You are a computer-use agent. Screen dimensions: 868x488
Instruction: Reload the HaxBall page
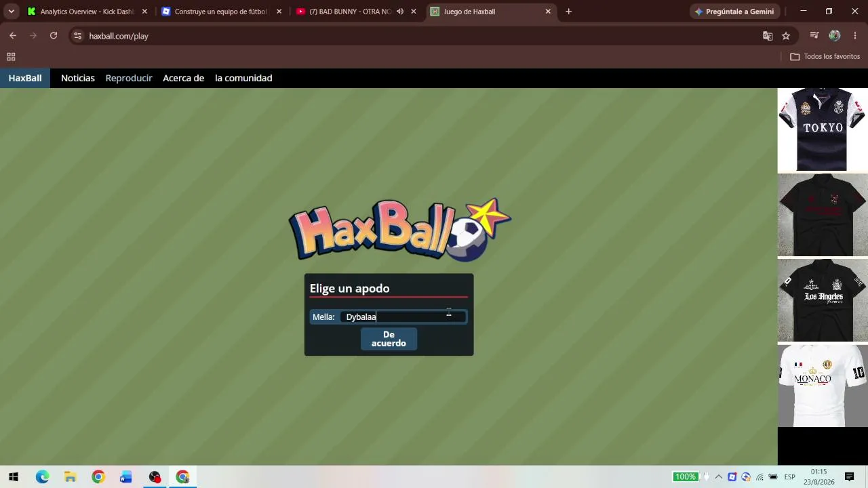click(54, 36)
